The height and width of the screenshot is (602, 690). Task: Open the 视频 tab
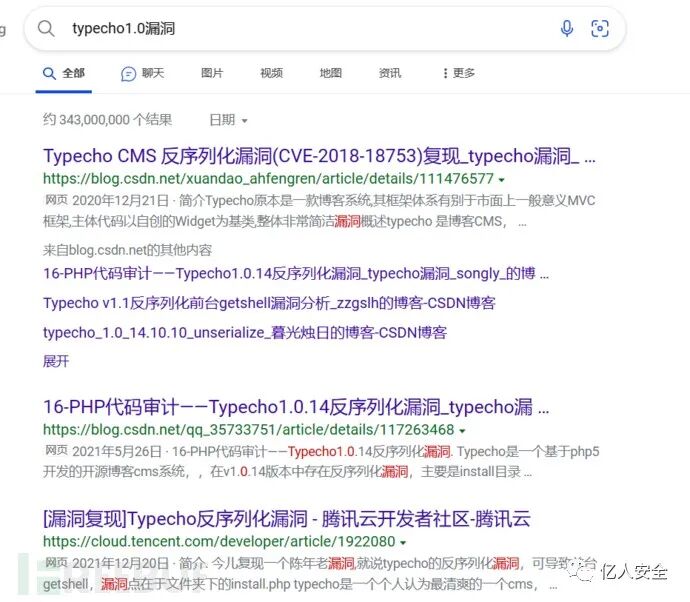[x=272, y=73]
